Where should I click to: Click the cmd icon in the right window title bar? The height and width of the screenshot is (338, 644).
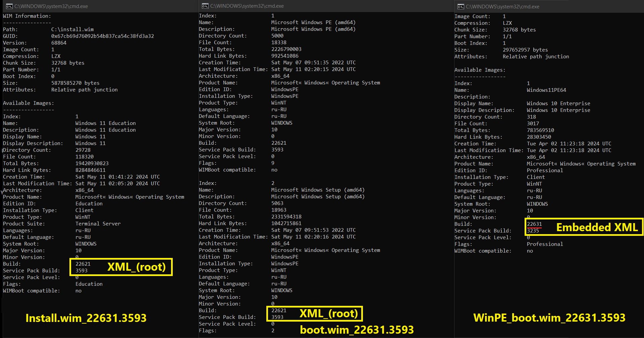461,7
